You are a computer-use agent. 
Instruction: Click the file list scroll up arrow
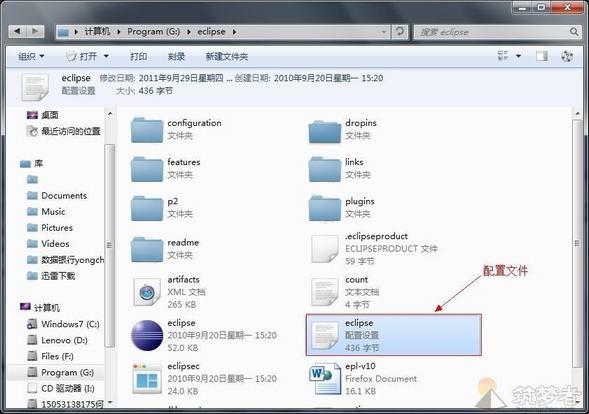tap(577, 114)
